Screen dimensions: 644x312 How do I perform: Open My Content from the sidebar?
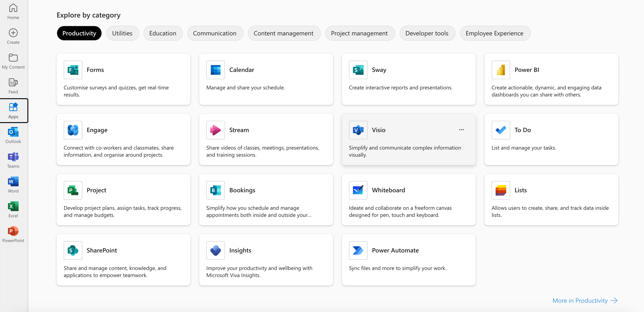point(13,60)
